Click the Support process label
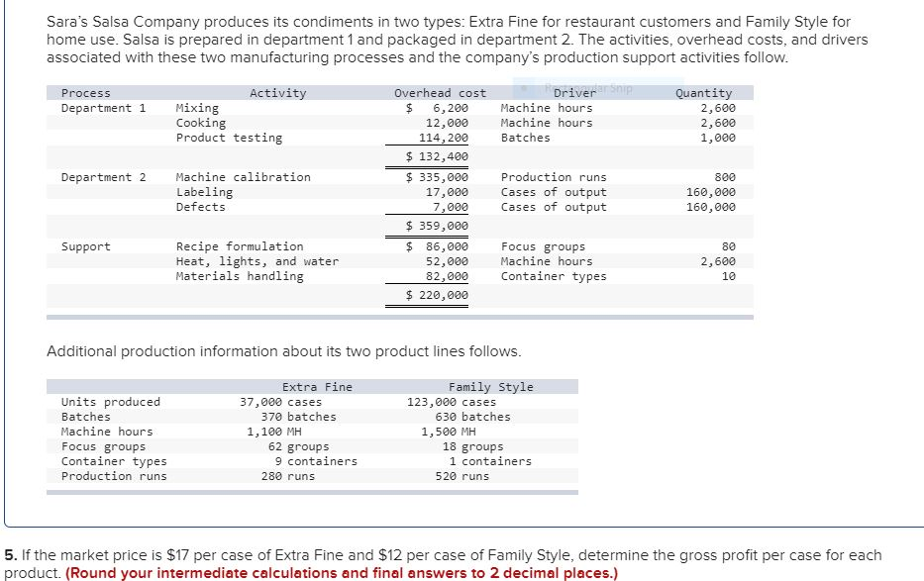 (89, 246)
